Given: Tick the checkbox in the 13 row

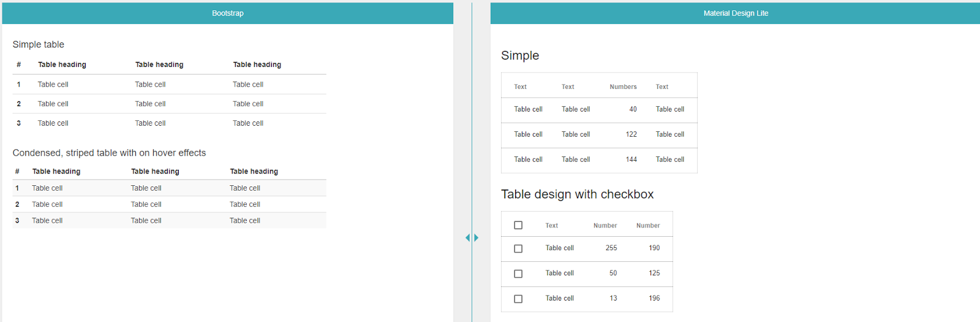Looking at the screenshot, I should tap(518, 299).
